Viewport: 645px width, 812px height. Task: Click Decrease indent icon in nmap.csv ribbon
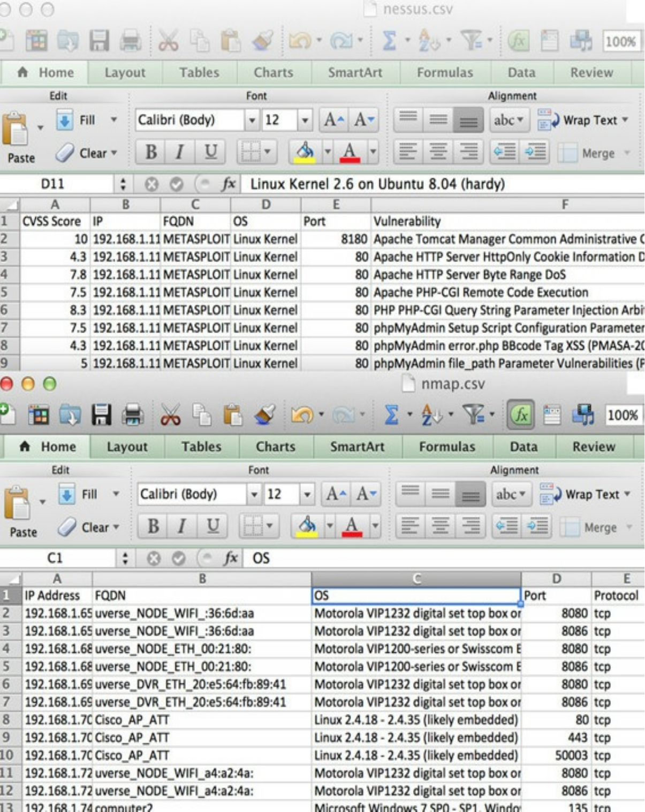point(506,527)
